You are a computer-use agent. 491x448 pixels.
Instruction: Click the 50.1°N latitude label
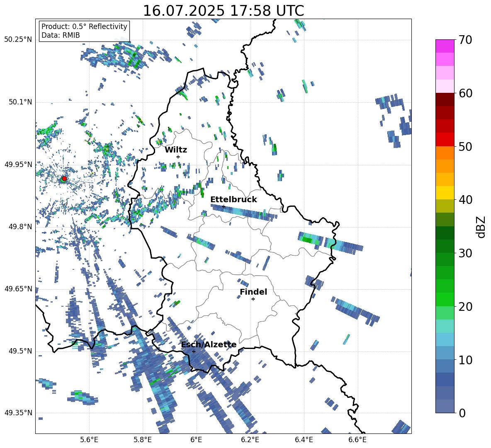[20, 102]
